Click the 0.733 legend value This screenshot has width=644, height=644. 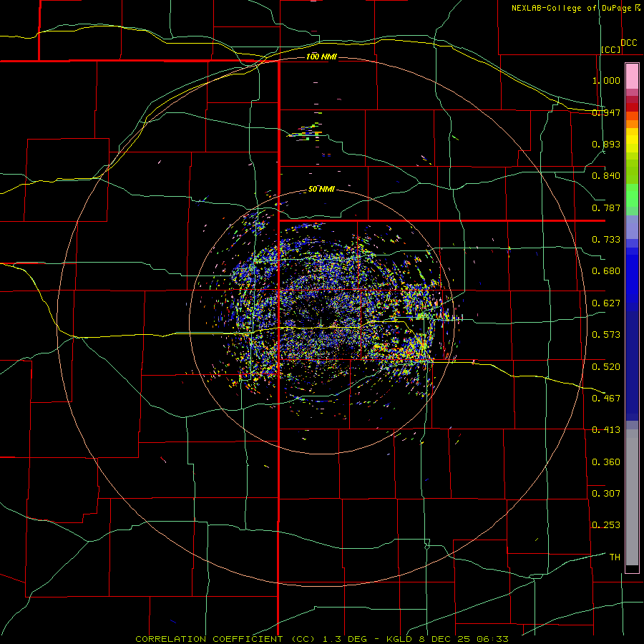point(606,240)
